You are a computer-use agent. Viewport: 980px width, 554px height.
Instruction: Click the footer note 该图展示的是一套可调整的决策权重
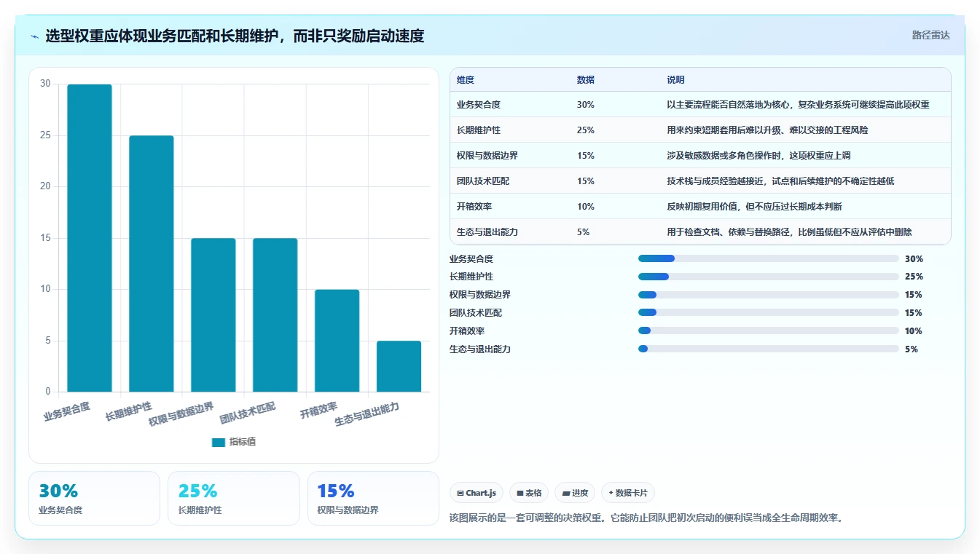pos(646,518)
